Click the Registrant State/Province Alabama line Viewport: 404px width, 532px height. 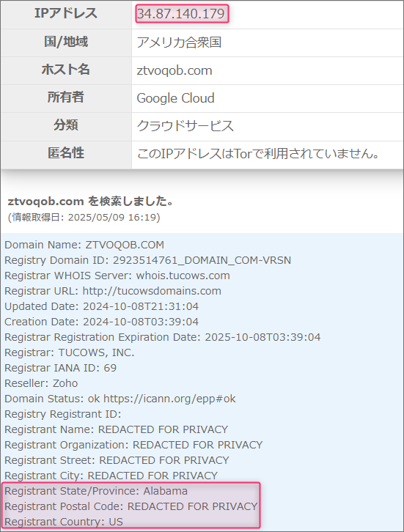(96, 491)
